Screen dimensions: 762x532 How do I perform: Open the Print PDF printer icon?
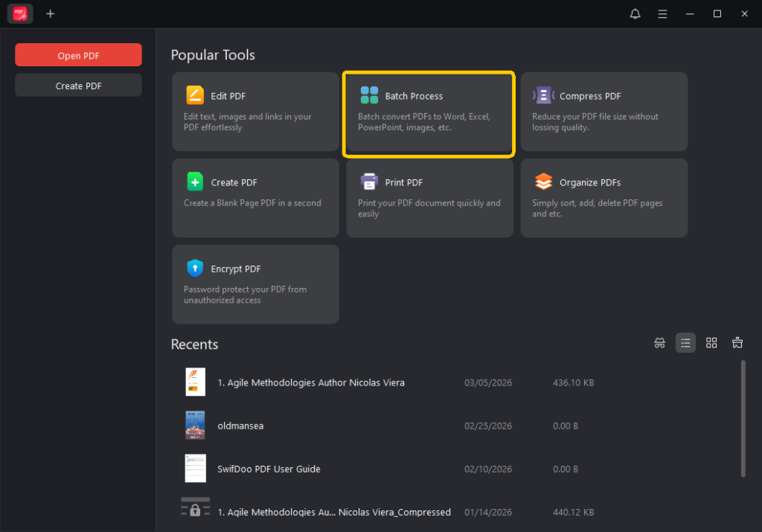click(x=369, y=182)
